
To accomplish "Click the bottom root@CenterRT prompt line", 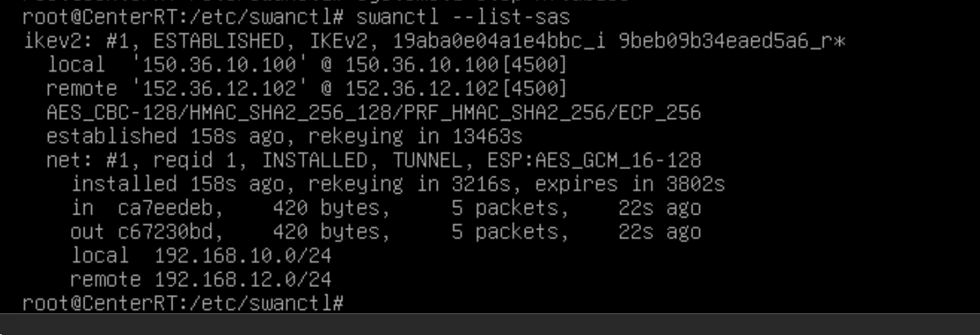I will coord(183,304).
